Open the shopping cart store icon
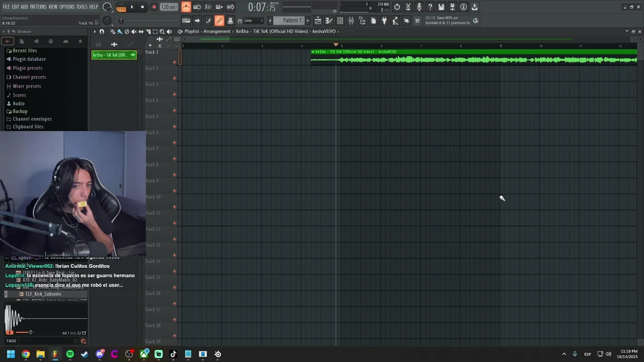Screen dimensions: 644x362 (417, 21)
